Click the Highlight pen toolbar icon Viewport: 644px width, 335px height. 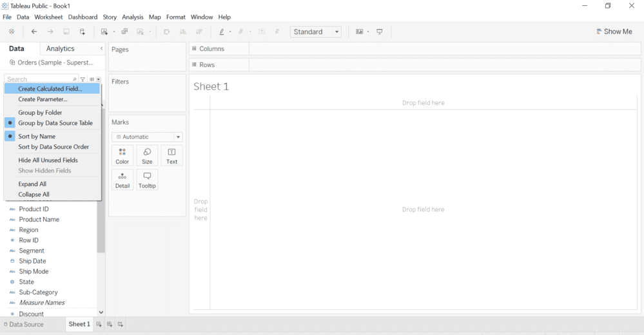pyautogui.click(x=222, y=32)
